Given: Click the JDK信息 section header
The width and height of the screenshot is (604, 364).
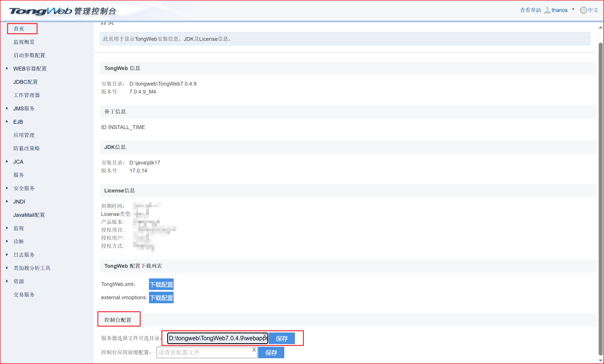Looking at the screenshot, I should click(x=115, y=147).
